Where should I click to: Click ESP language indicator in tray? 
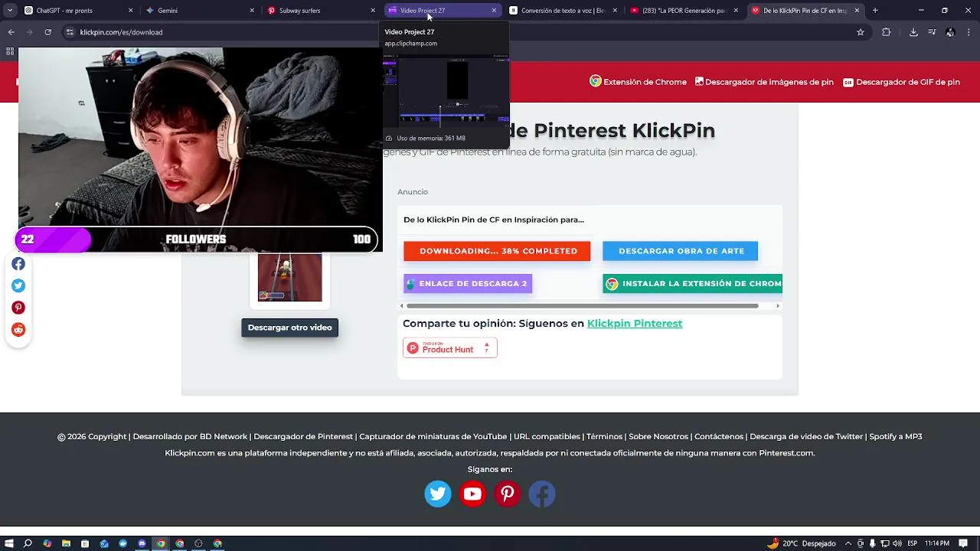click(x=913, y=543)
